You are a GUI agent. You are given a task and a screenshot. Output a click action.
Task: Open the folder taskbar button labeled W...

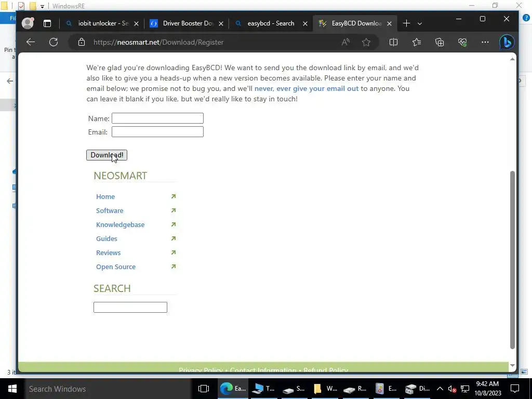325,389
